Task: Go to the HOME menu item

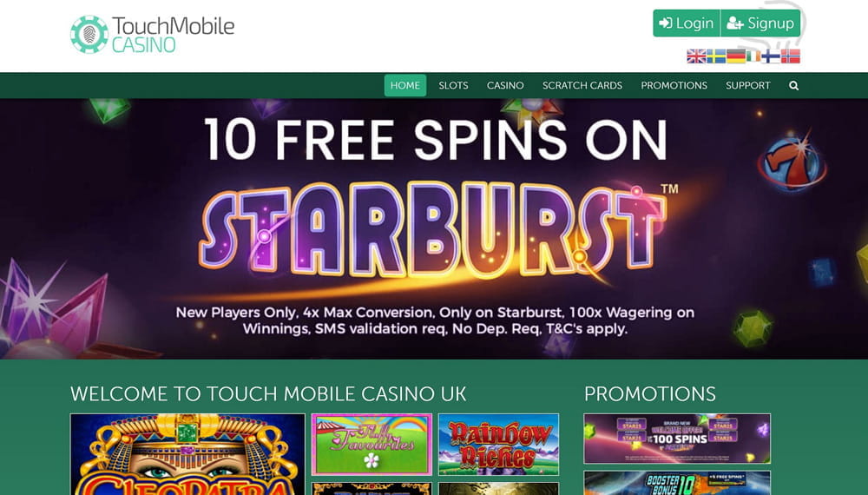Action: tap(405, 85)
